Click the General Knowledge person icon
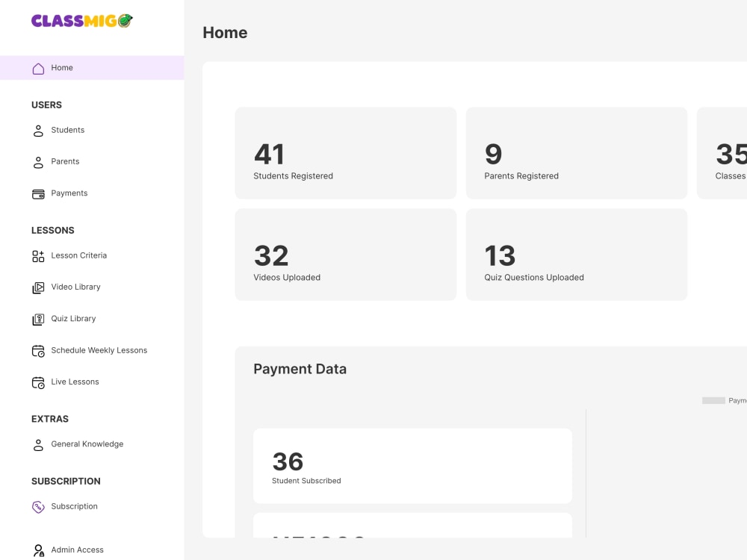Screen dimensions: 747x560 (x=38, y=445)
